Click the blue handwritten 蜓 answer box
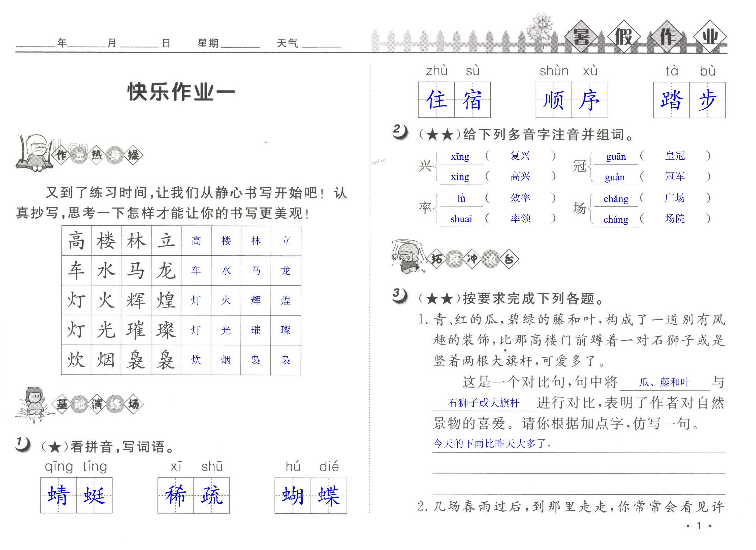756x550 pixels. coord(95,495)
